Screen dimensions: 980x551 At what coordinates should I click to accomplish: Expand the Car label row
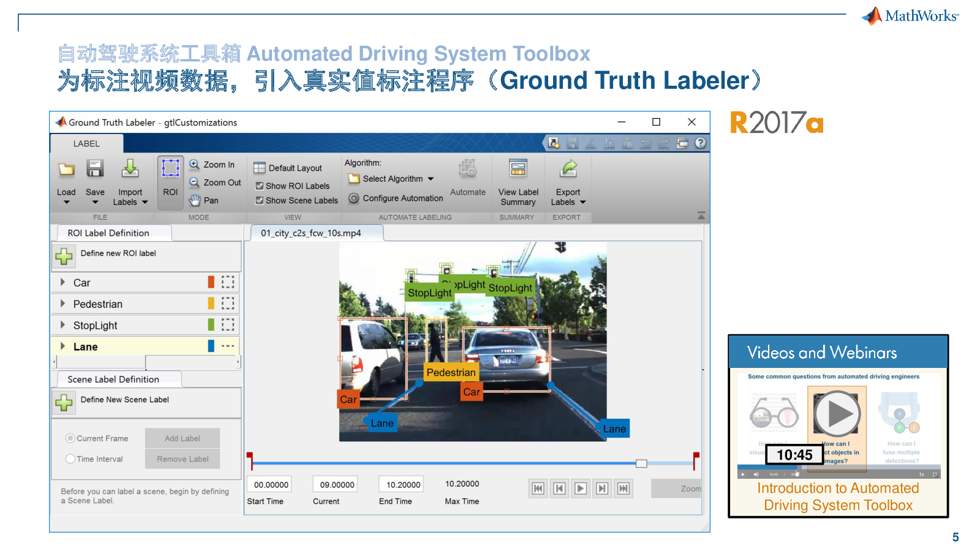[62, 282]
